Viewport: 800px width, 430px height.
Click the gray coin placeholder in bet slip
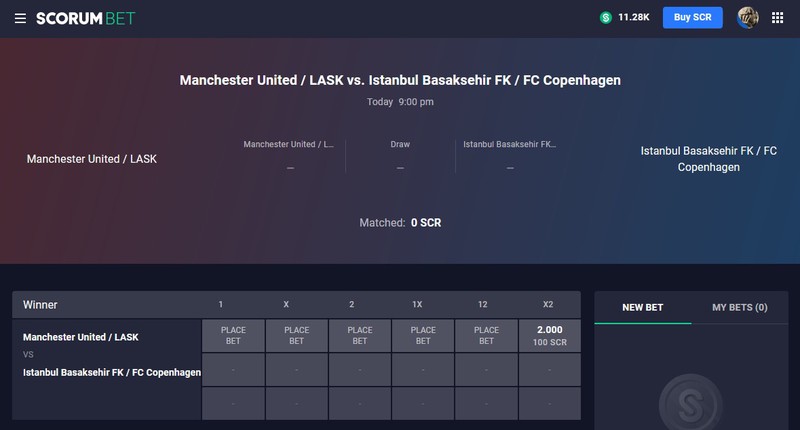(691, 402)
